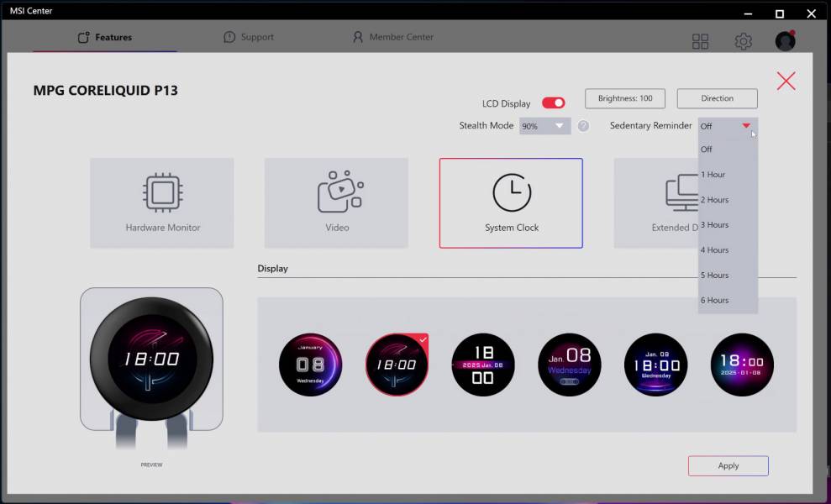The image size is (831, 504).
Task: Close the MPG Coreliquid panel with red X
Action: (x=786, y=81)
